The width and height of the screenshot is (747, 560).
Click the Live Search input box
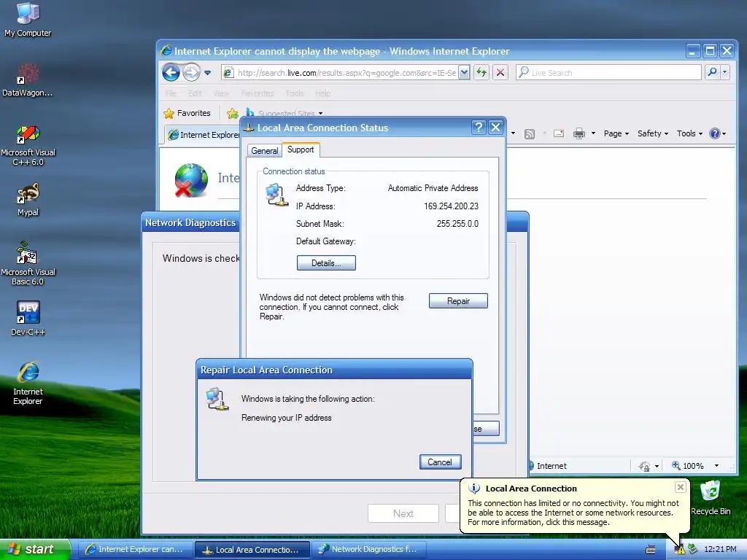(x=609, y=72)
